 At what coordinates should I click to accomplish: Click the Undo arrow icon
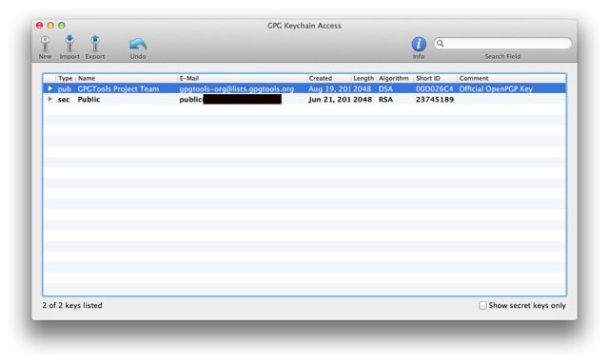[138, 44]
